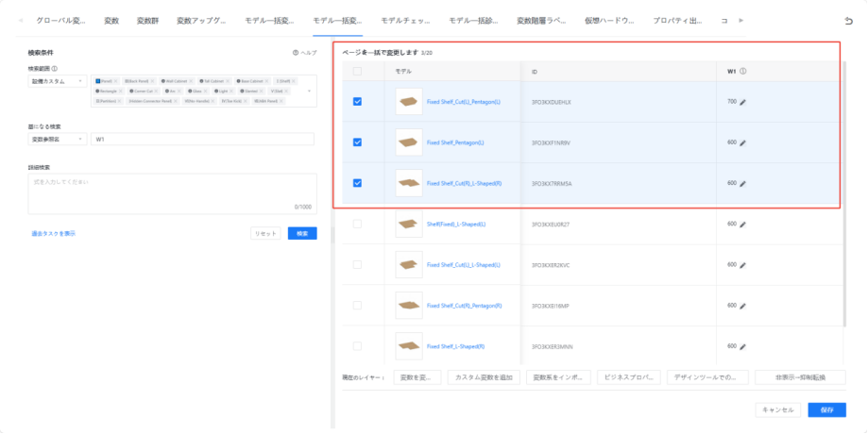Remove the Base Cabinet tag
This screenshot has height=434, width=868.
[266, 81]
